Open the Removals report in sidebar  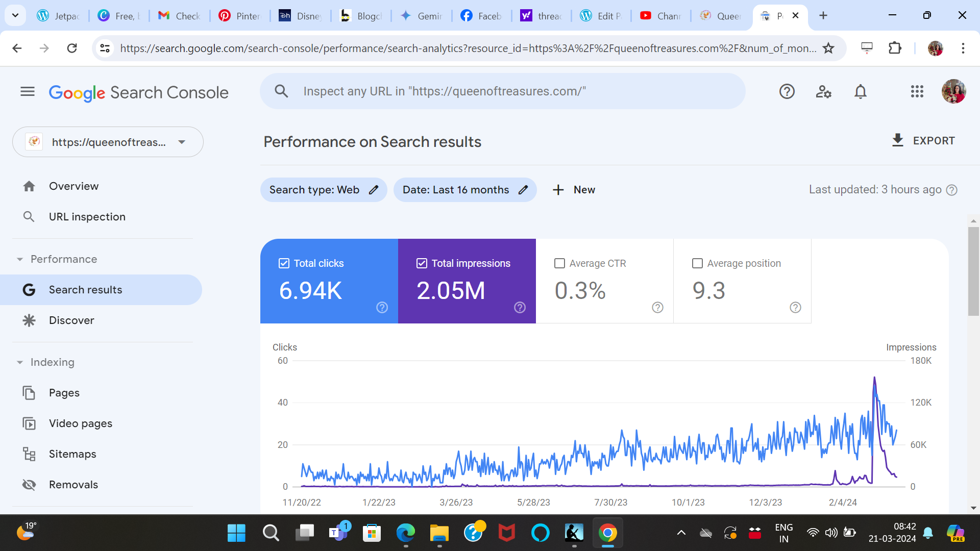[73, 484]
